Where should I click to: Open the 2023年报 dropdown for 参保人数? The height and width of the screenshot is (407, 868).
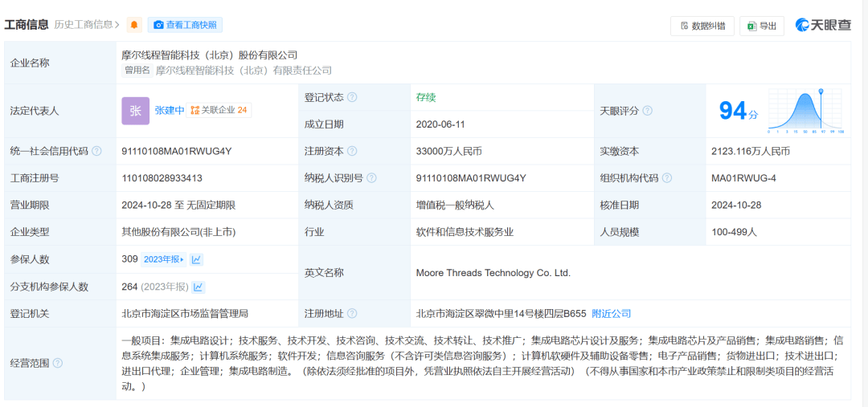pos(164,259)
